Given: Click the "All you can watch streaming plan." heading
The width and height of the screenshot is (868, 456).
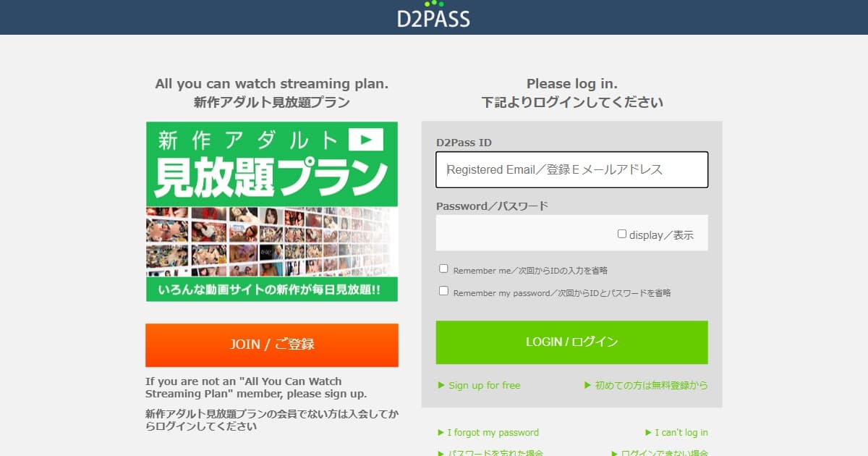Looking at the screenshot, I should pyautogui.click(x=272, y=84).
